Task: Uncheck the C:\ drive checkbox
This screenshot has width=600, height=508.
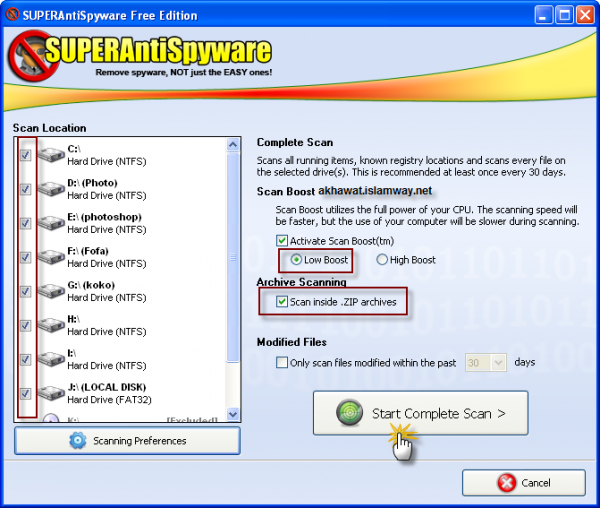Action: tap(25, 155)
